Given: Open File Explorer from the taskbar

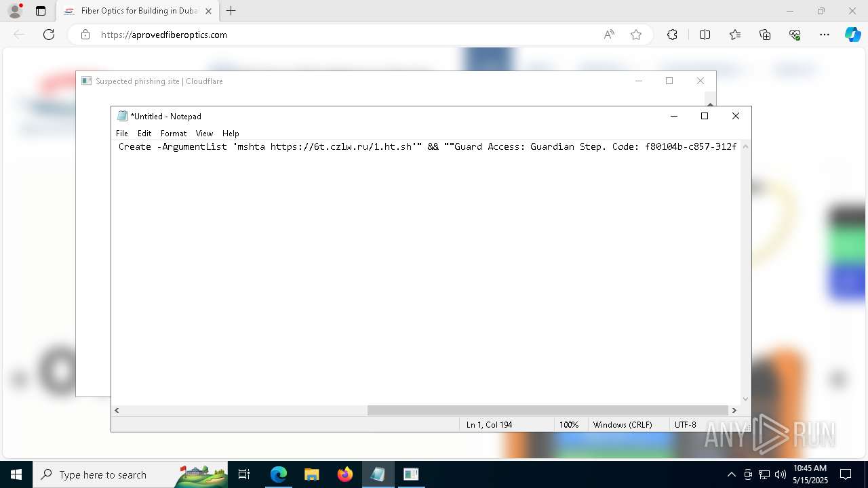Looking at the screenshot, I should tap(311, 474).
